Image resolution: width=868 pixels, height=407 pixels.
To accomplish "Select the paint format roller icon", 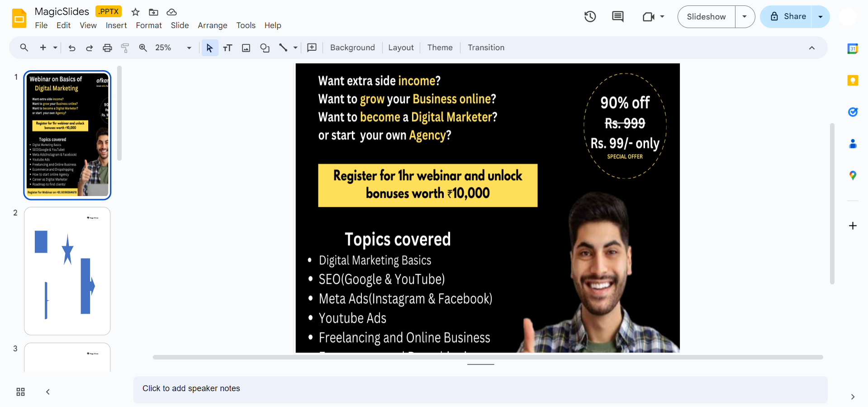I will pyautogui.click(x=125, y=48).
